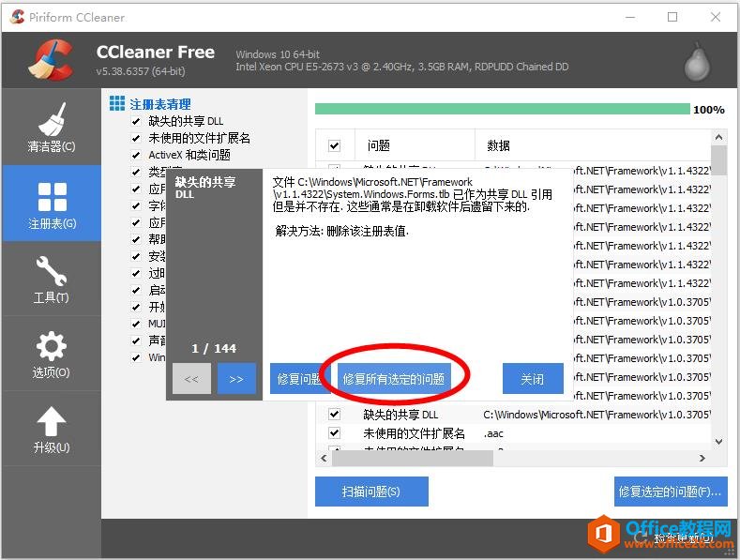Viewport: 740px width, 560px height.
Task: Click the horizontal scrollbar thumb
Action: [413, 458]
